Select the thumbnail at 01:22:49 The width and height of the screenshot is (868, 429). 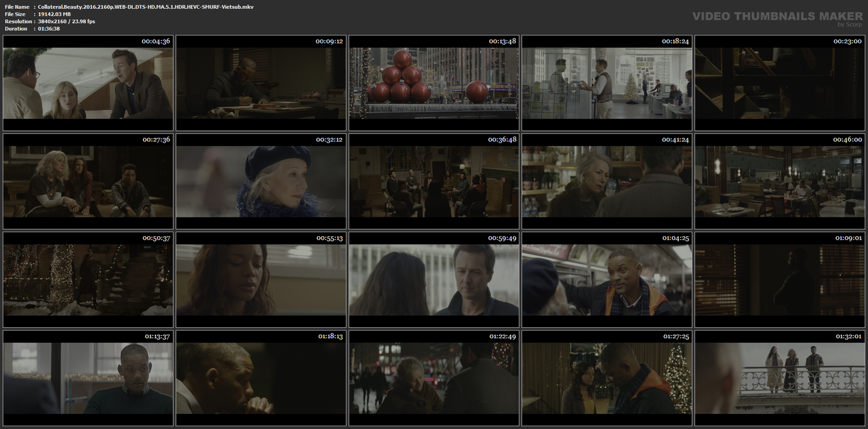(x=434, y=378)
